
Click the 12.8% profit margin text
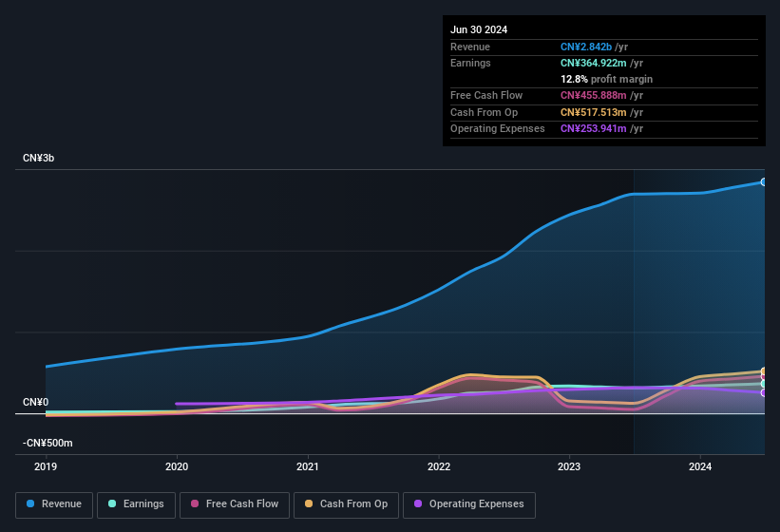(x=606, y=79)
